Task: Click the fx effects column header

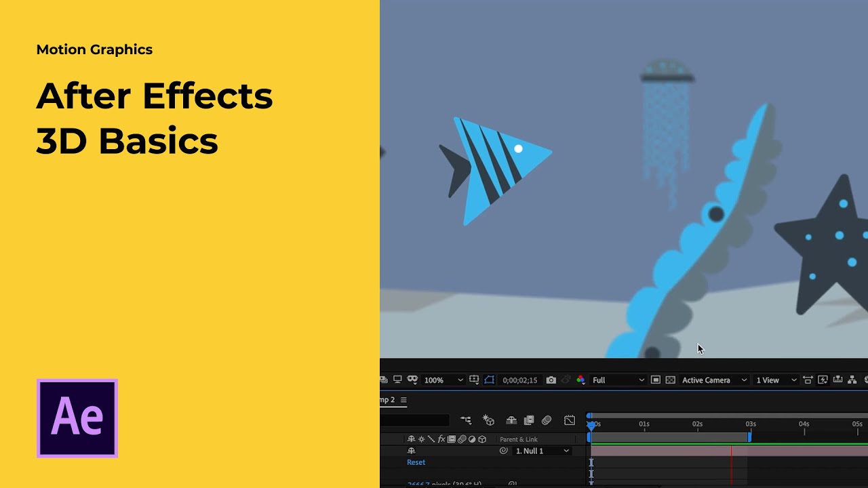Action: point(441,439)
